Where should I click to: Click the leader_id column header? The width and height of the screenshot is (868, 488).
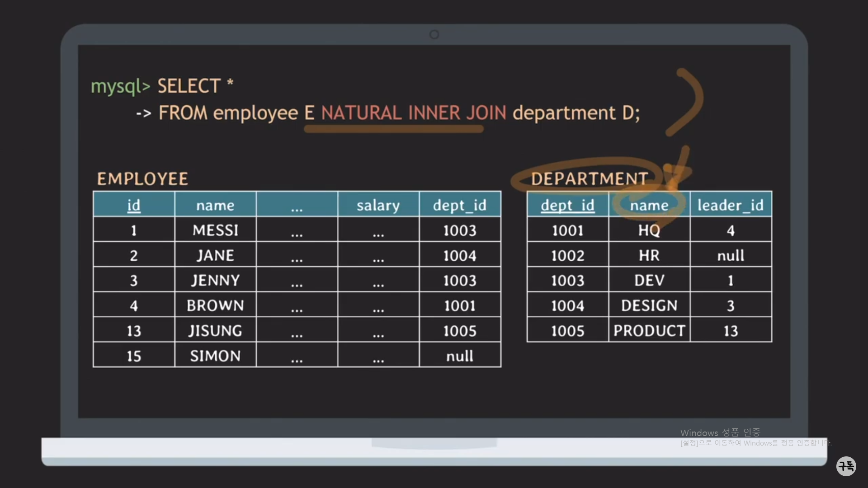point(730,205)
